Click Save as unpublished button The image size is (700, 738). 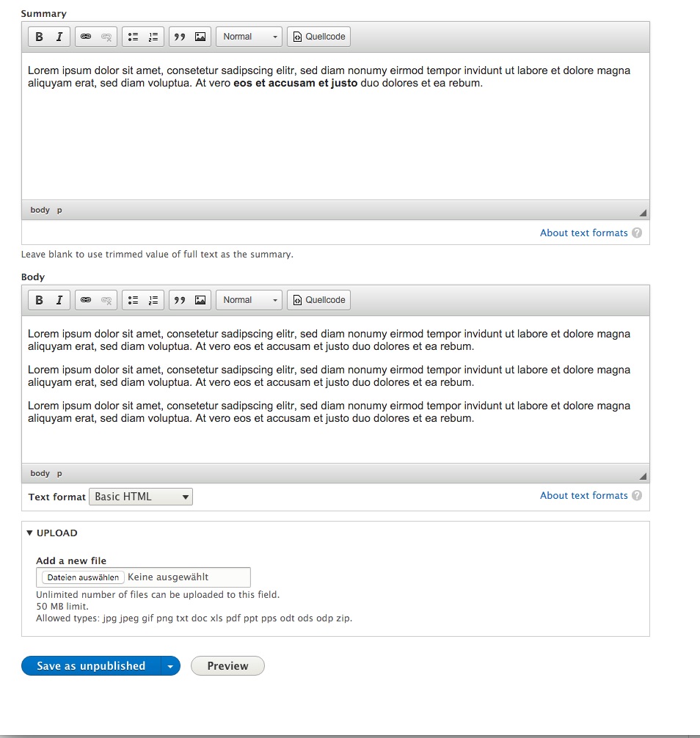[x=91, y=665]
